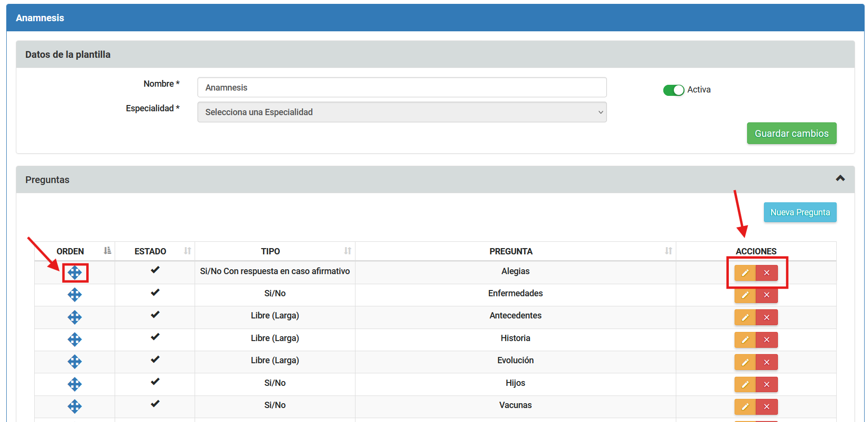Add a question with Nueva Pregunta

pos(800,212)
